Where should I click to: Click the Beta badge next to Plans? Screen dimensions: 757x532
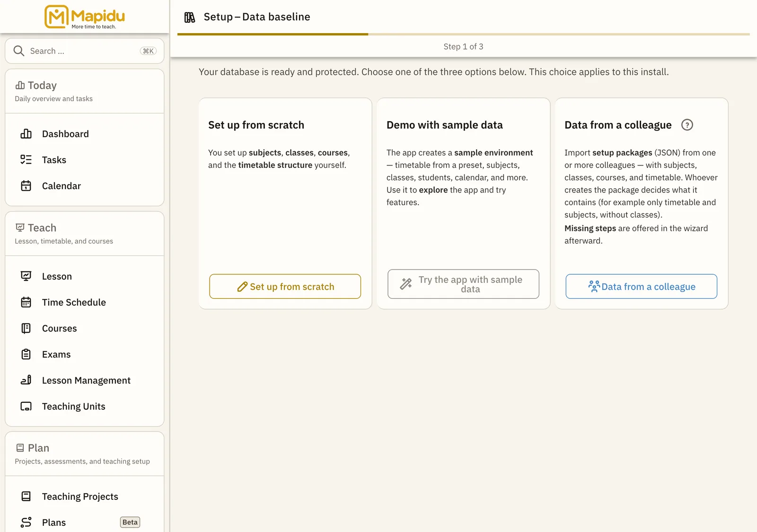(130, 523)
